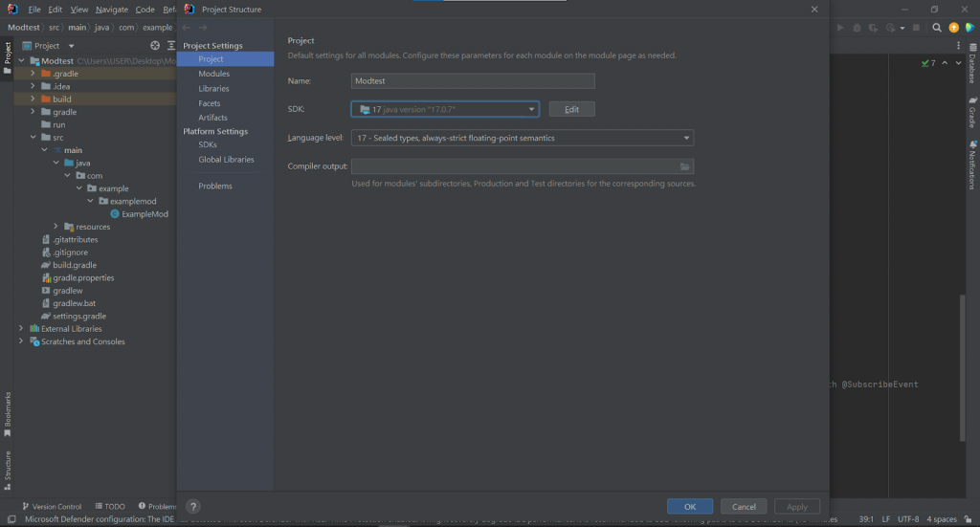
Task: Click the UTF-8 encoding in status bar
Action: [x=908, y=519]
